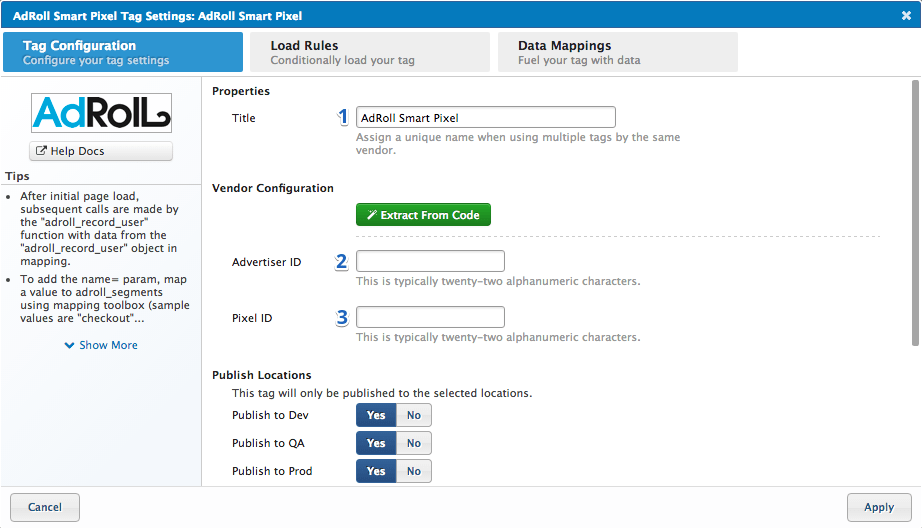
Task: Close the tag settings dialog
Action: [906, 15]
